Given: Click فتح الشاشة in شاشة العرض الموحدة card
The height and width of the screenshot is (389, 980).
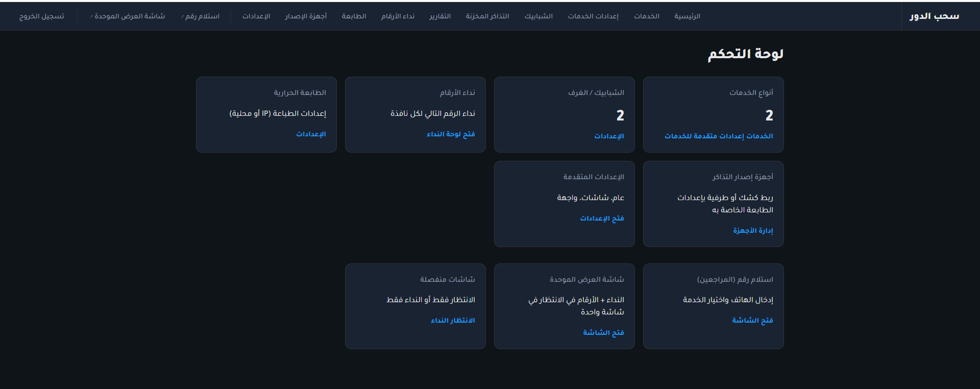Looking at the screenshot, I should pyautogui.click(x=603, y=333).
